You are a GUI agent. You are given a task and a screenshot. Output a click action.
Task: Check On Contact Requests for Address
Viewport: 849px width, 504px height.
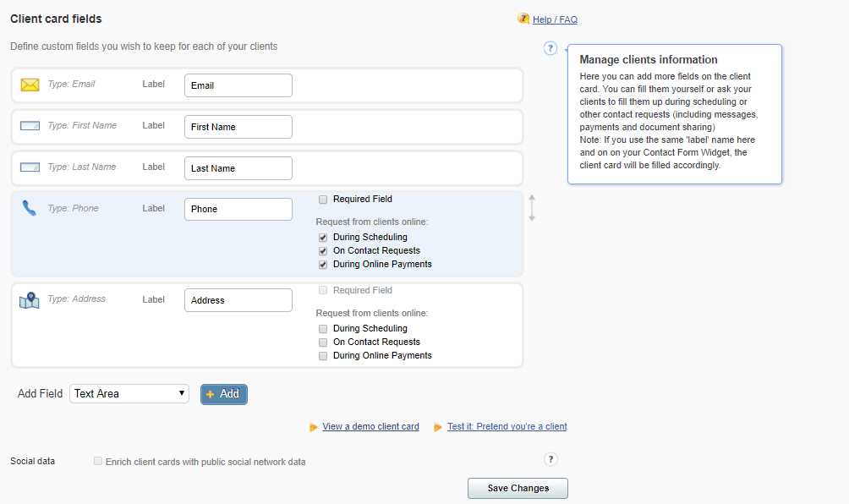(323, 342)
